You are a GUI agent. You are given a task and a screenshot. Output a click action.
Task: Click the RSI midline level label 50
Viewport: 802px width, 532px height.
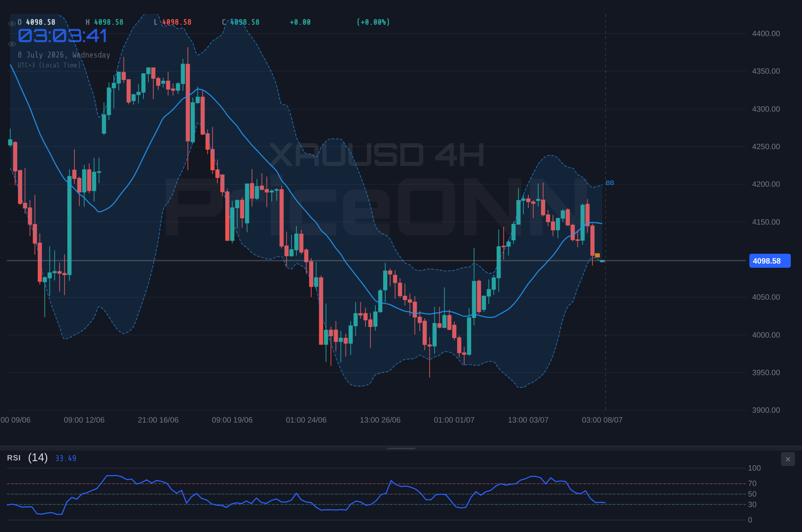click(752, 494)
